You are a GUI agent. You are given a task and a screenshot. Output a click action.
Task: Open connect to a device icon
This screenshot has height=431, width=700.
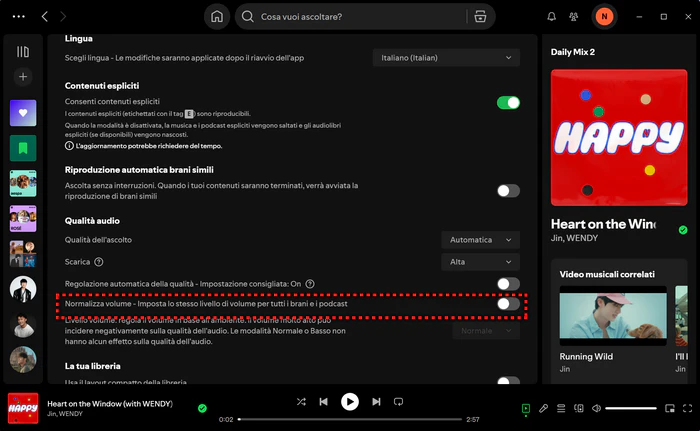[579, 408]
